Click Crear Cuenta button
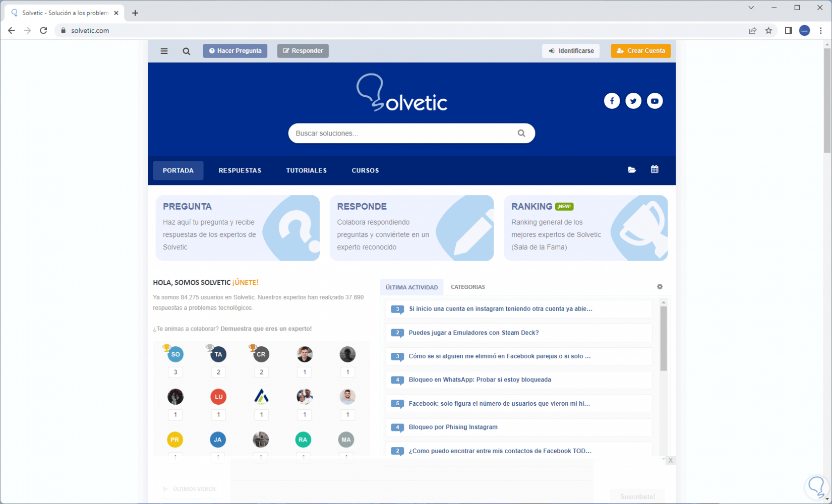The width and height of the screenshot is (832, 504). 641,51
